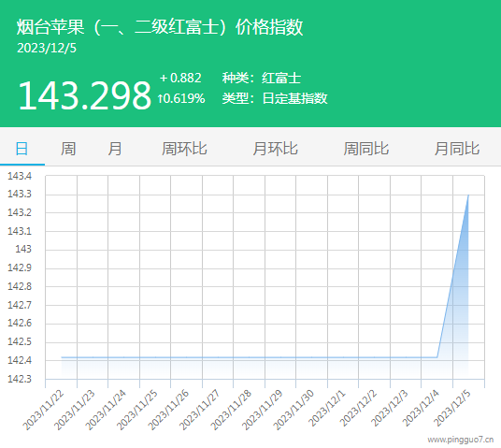Click the 143.4 y-axis label
Image resolution: width=501 pixels, height=448 pixels.
pyautogui.click(x=20, y=176)
